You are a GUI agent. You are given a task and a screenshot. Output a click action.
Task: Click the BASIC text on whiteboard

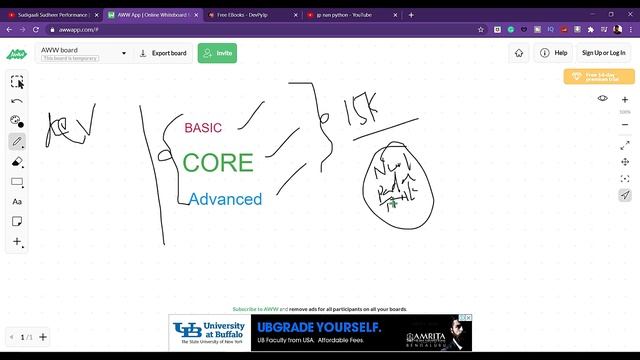click(203, 128)
